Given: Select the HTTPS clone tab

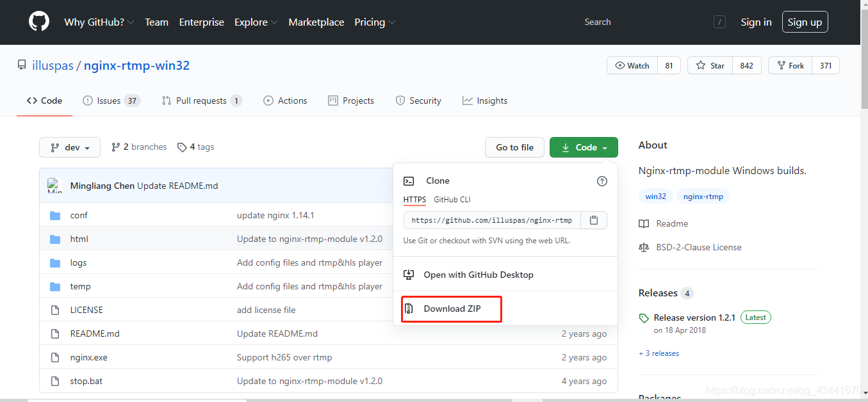Looking at the screenshot, I should pyautogui.click(x=414, y=200).
